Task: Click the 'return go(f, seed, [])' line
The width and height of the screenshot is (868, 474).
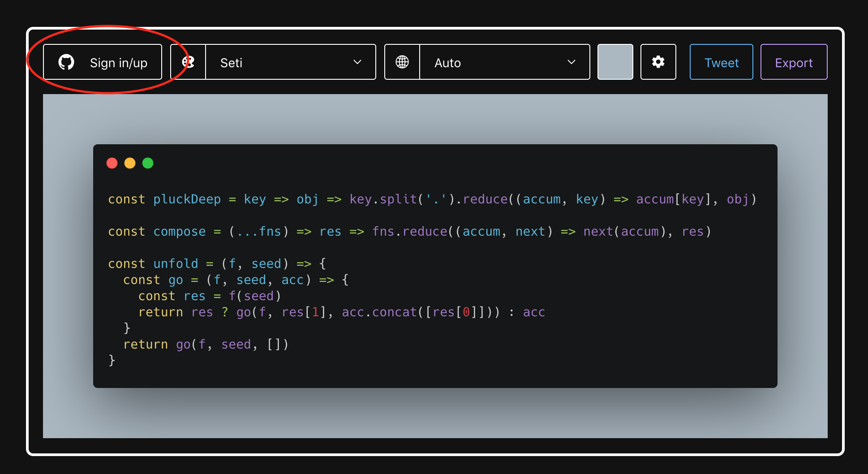Action: (206, 345)
